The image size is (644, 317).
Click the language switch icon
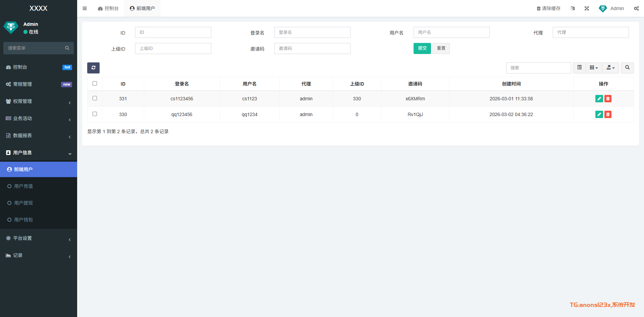point(573,8)
